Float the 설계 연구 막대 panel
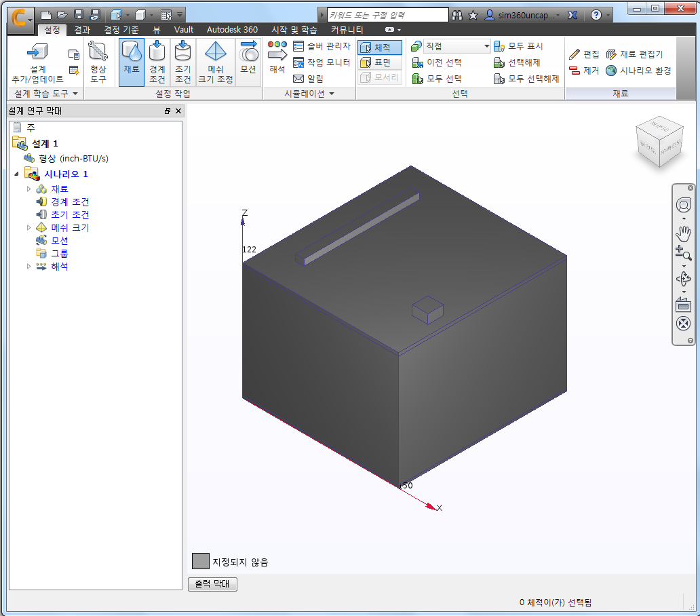700x616 pixels. pyautogui.click(x=168, y=111)
